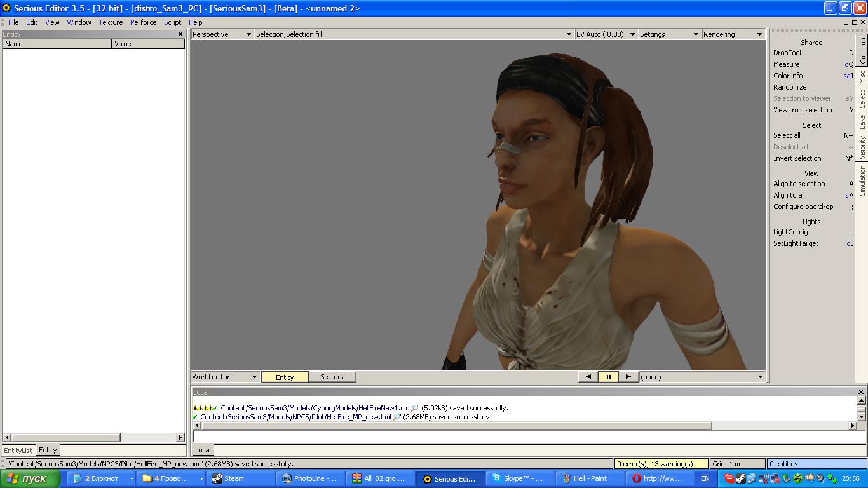
Task: Activate the DropTool command
Action: click(x=813, y=53)
